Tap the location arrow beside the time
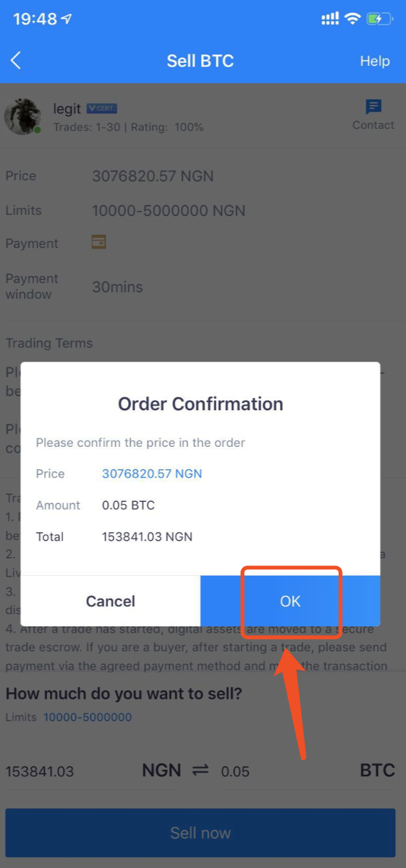406x868 pixels. tap(67, 19)
